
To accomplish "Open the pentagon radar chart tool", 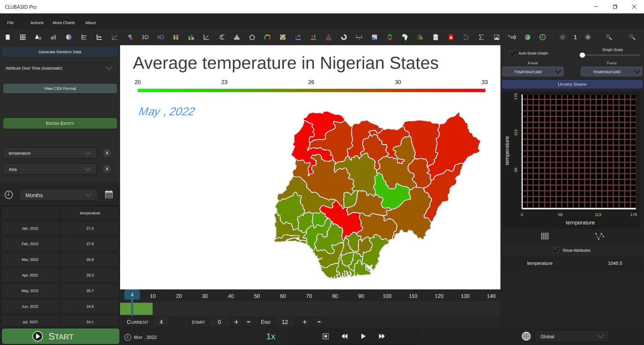I will (252, 37).
